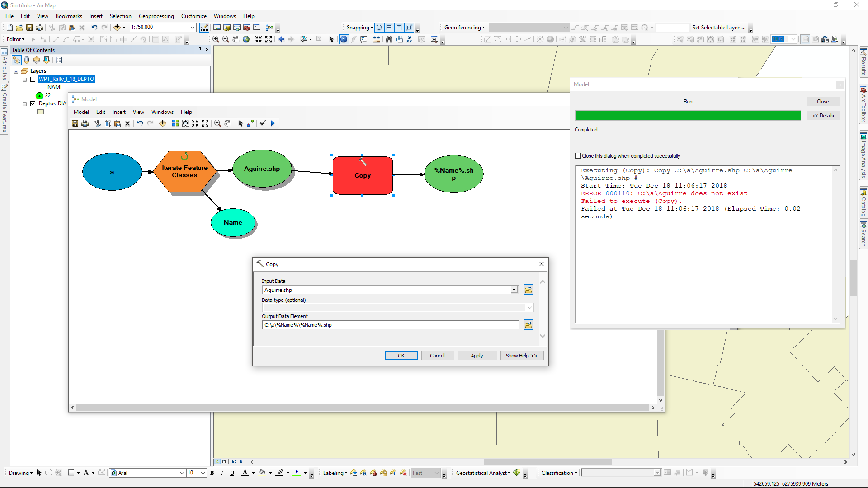Open the Editor Toolbar icon in ArcMap
Screen dimensions: 868x488
[x=204, y=28]
